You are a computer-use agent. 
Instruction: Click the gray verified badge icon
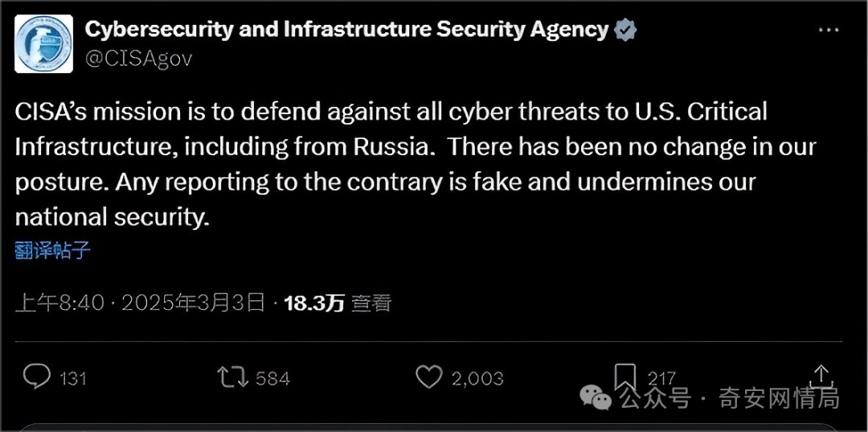(x=625, y=31)
